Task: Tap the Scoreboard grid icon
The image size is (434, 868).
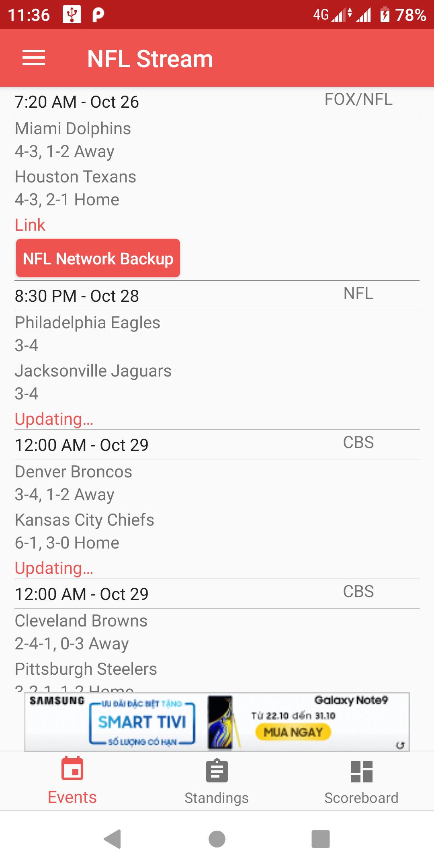Action: 362,772
